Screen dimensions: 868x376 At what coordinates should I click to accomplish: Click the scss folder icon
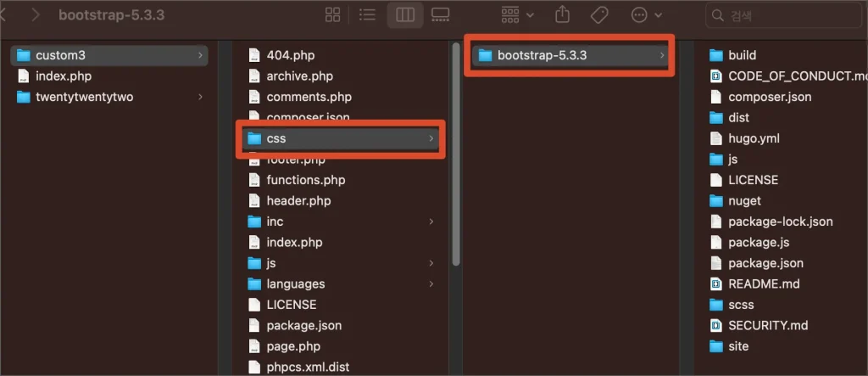(715, 305)
